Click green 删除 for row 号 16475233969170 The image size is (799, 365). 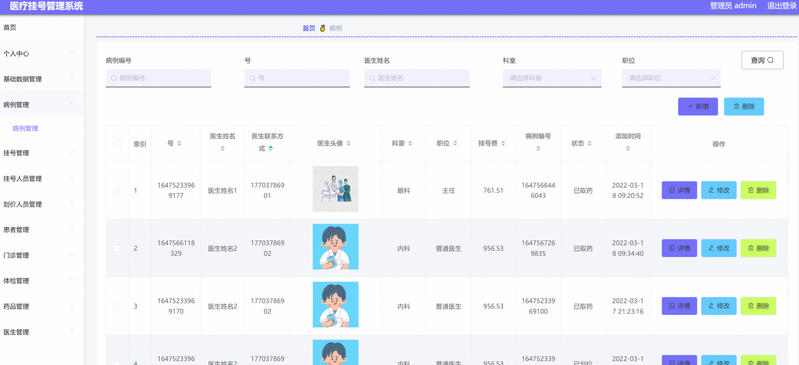758,306
